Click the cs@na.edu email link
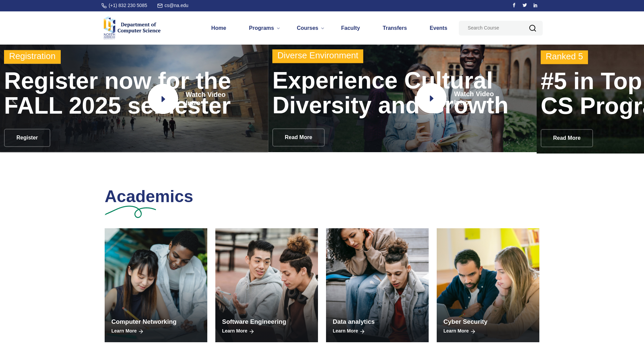The image size is (644, 362). [x=176, y=6]
